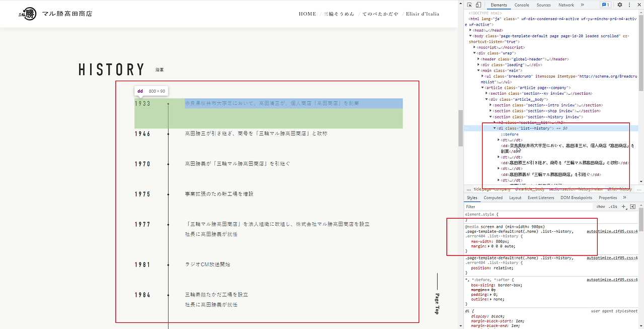Open the DOM Breakpoints sub-tab

577,198
